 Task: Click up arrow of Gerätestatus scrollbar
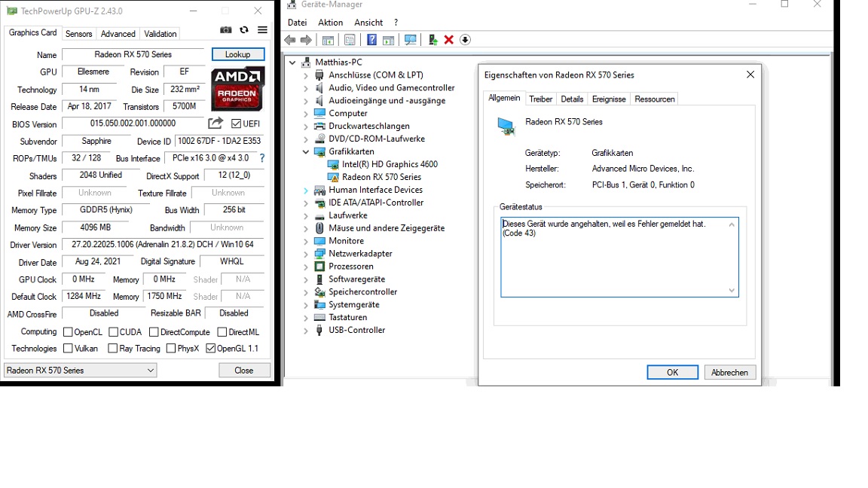(x=732, y=224)
